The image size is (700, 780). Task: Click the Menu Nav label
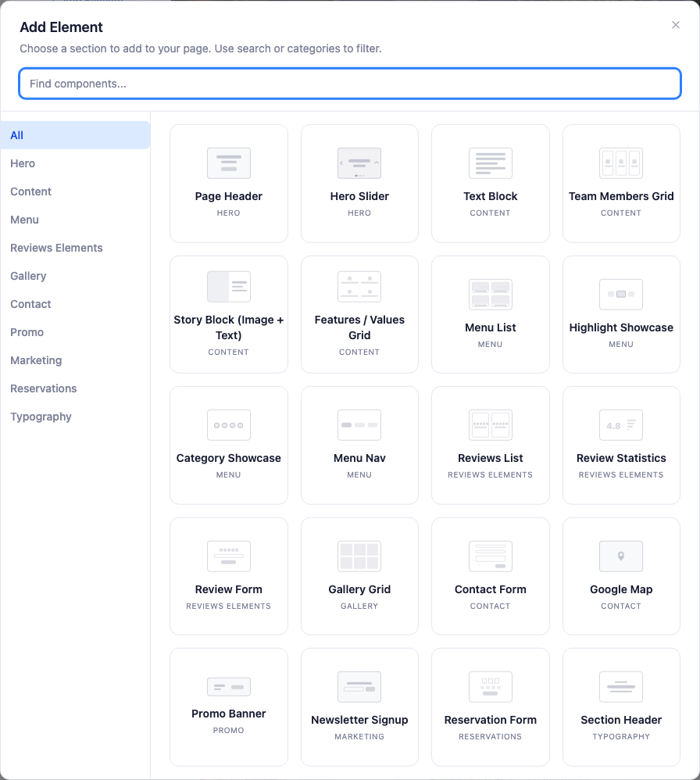[x=359, y=458]
